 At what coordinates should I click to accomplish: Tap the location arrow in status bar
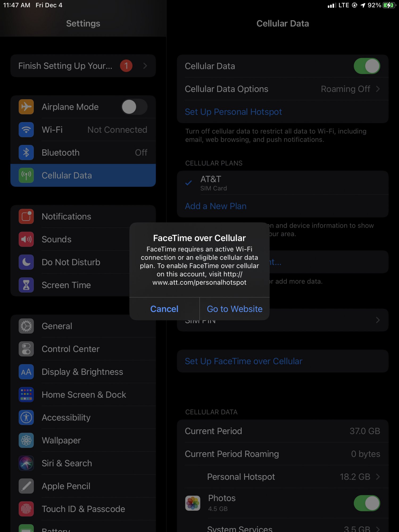[363, 5]
